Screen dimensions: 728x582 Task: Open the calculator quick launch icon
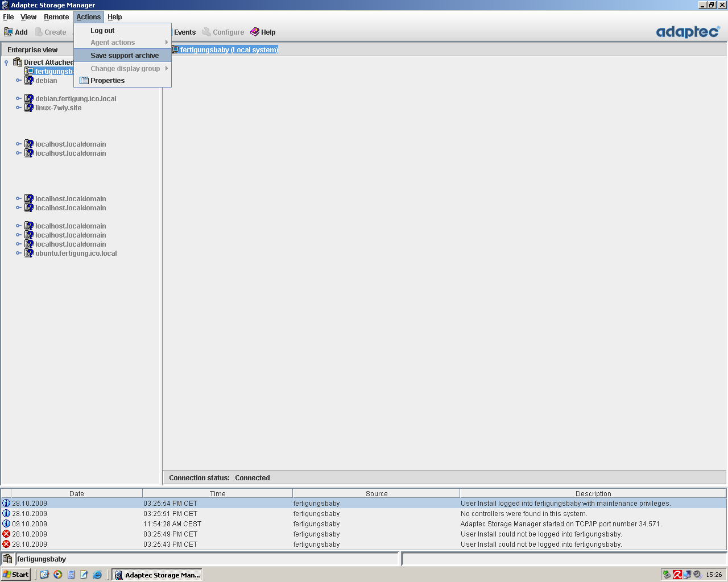[71, 575]
